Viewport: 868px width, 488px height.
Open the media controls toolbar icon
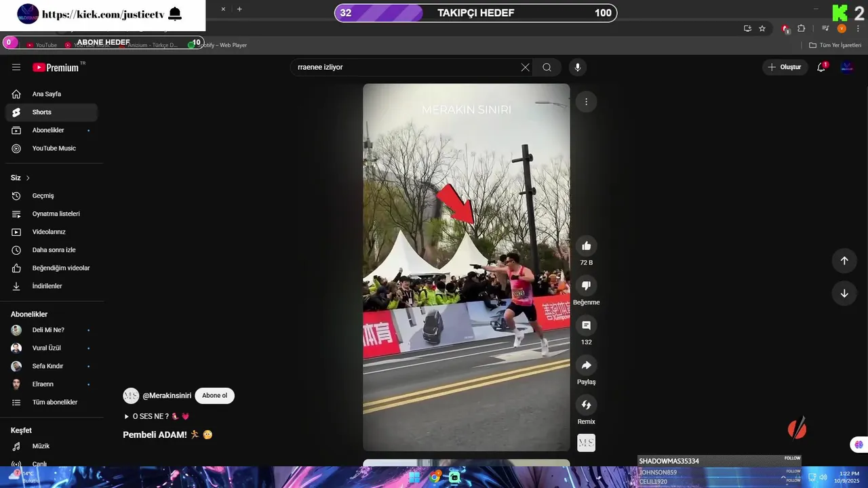(x=825, y=28)
